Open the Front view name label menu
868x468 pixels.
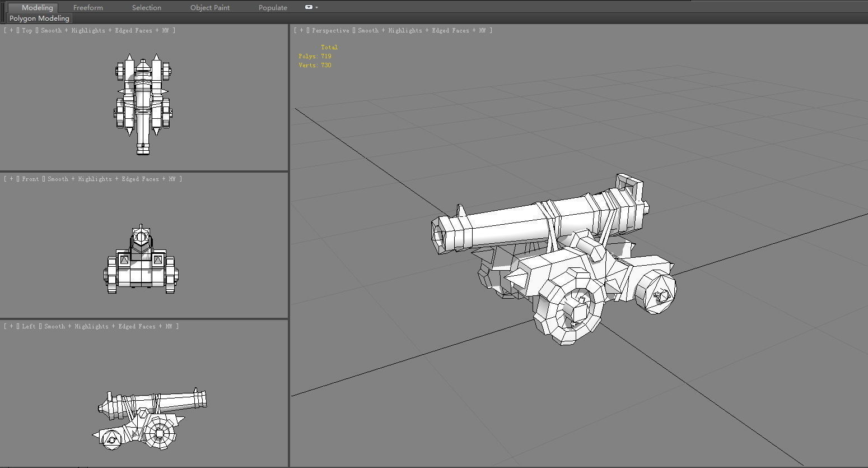pos(30,179)
